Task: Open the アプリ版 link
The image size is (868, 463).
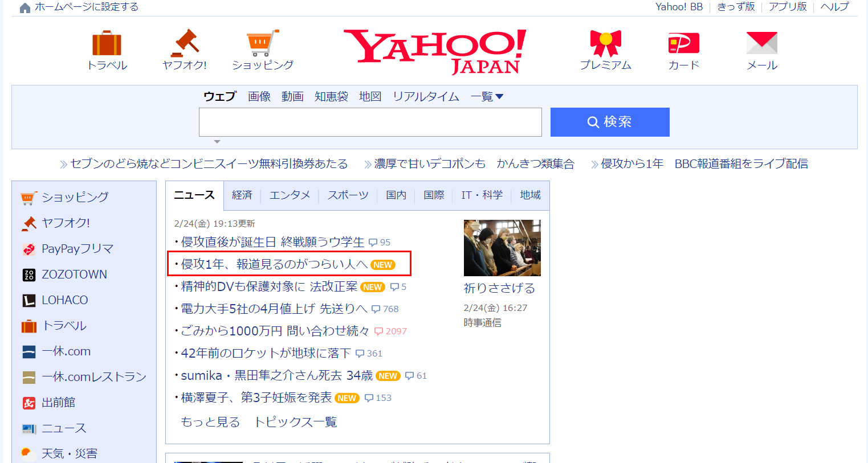Action: pos(788,7)
